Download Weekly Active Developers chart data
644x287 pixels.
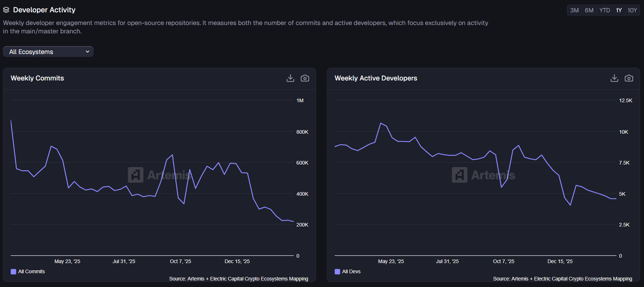coord(614,78)
